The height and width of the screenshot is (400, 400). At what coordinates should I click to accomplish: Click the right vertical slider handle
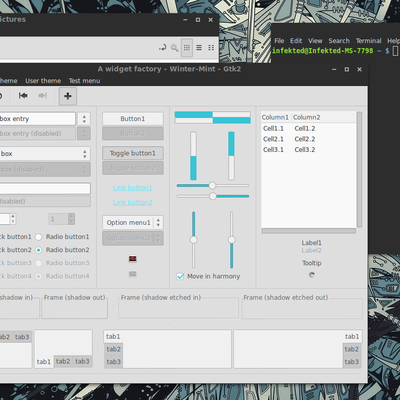tap(231, 240)
